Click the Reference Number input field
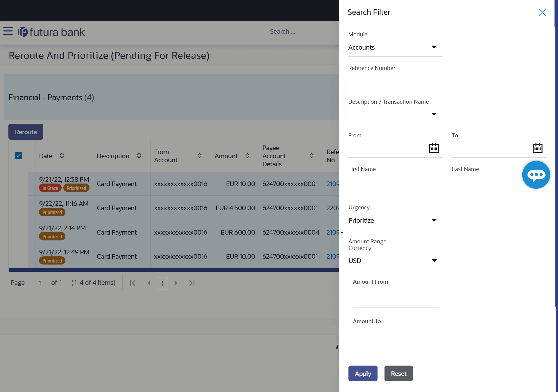The height and width of the screenshot is (392, 558). [395, 82]
